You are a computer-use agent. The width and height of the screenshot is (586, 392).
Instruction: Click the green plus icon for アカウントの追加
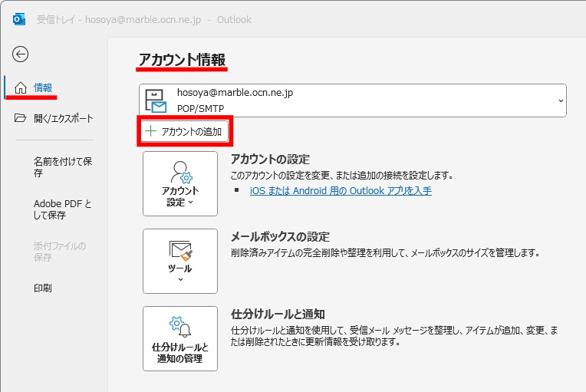150,131
